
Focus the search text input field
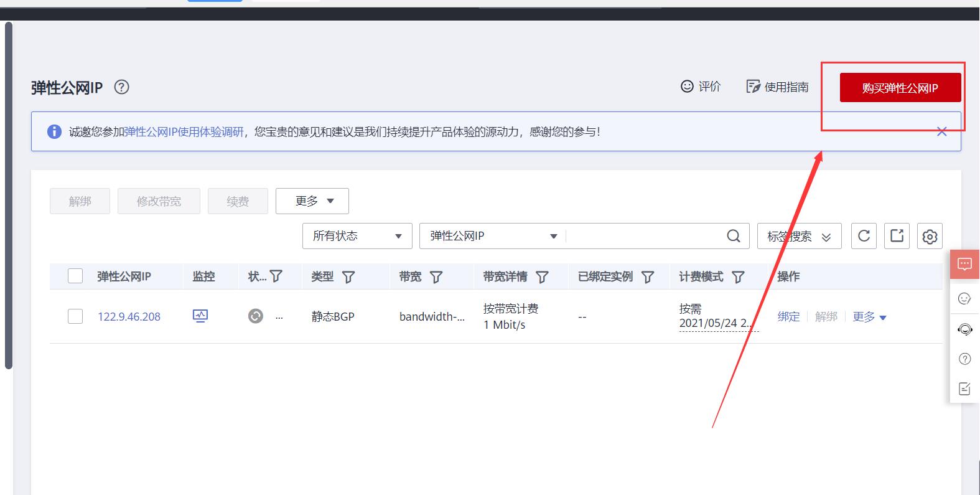pos(644,236)
